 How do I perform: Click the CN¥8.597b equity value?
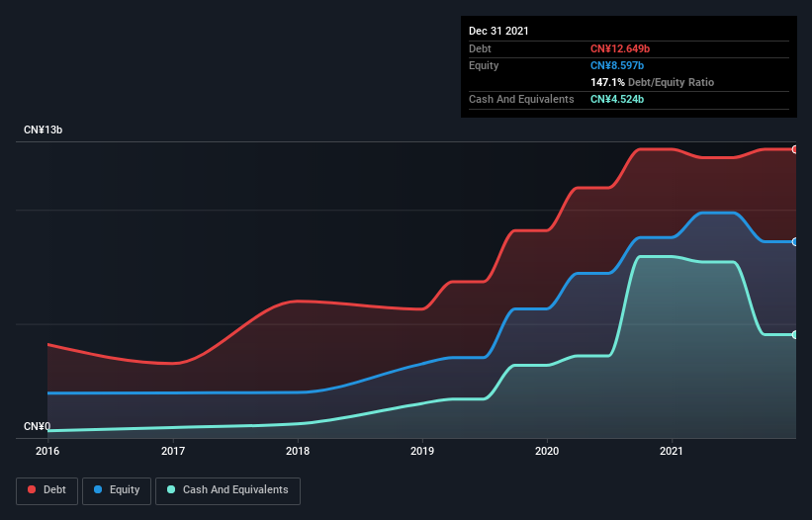[617, 65]
